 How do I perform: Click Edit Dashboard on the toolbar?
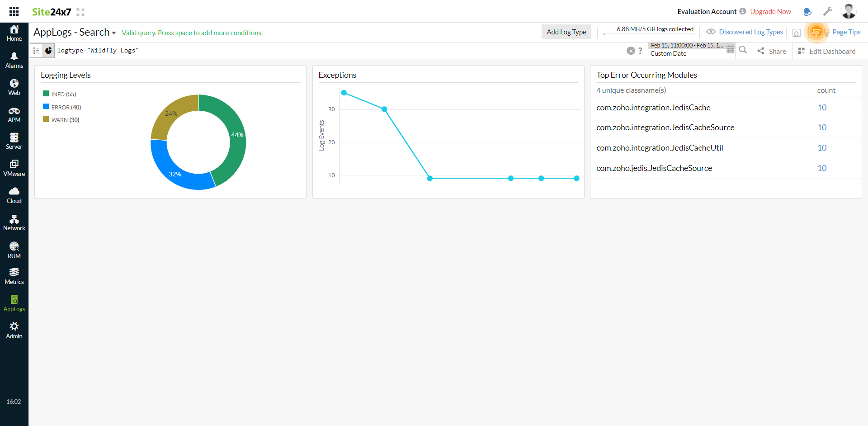coord(831,51)
